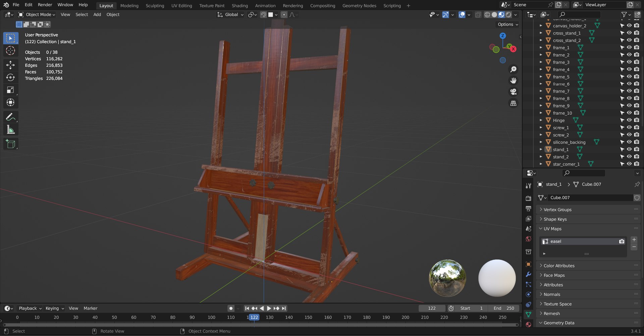Switch to the UV Editing workspace tab
The width and height of the screenshot is (644, 336).
181,6
